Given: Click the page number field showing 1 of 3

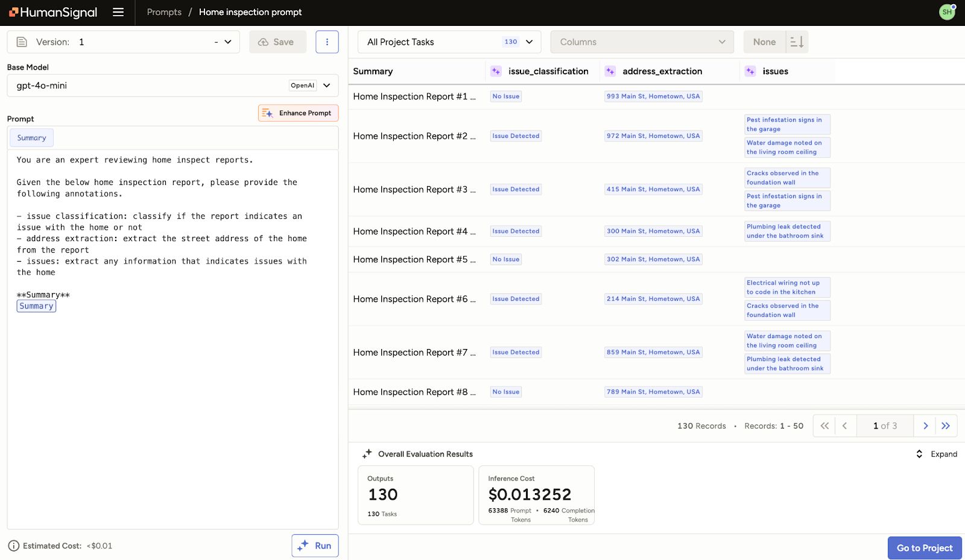Looking at the screenshot, I should tap(885, 426).
